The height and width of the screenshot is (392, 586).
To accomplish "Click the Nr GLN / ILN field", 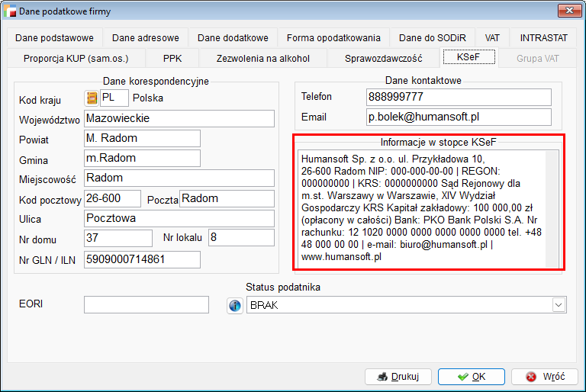I will click(x=142, y=259).
